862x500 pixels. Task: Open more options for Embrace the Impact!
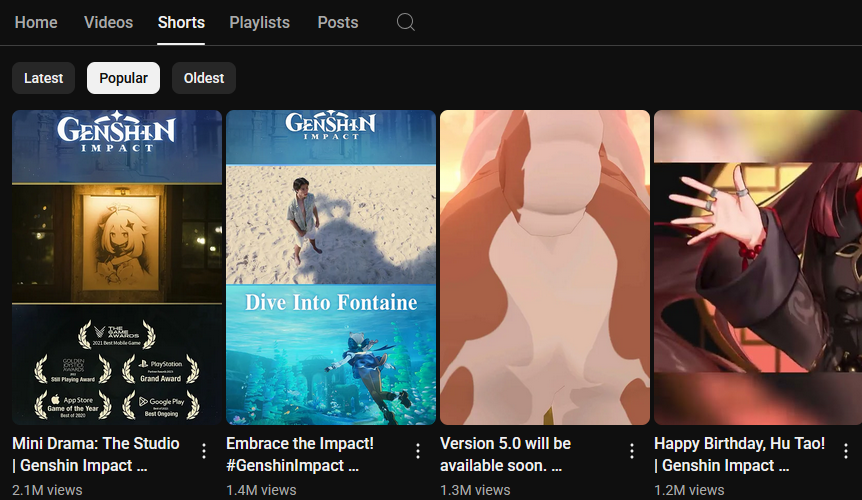point(418,451)
